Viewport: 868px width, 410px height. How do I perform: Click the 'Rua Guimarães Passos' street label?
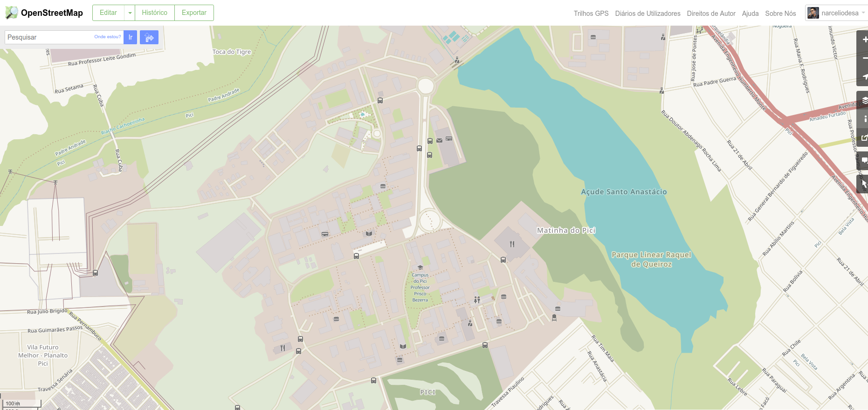pyautogui.click(x=55, y=329)
